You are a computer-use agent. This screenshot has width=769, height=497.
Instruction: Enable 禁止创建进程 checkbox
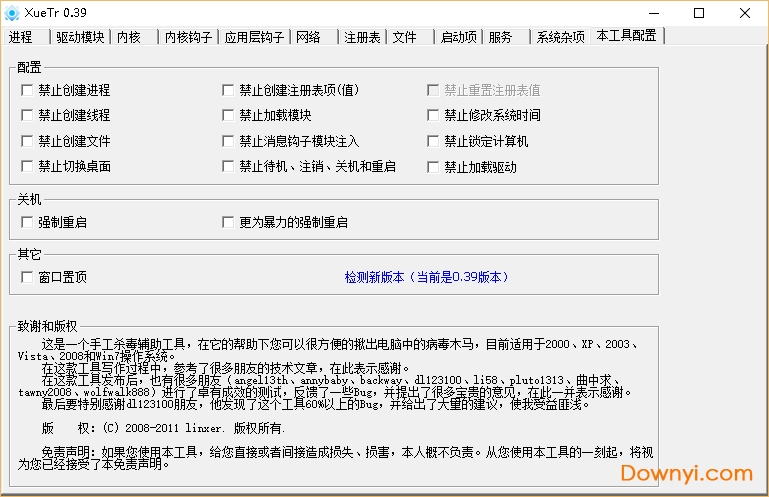[x=28, y=90]
